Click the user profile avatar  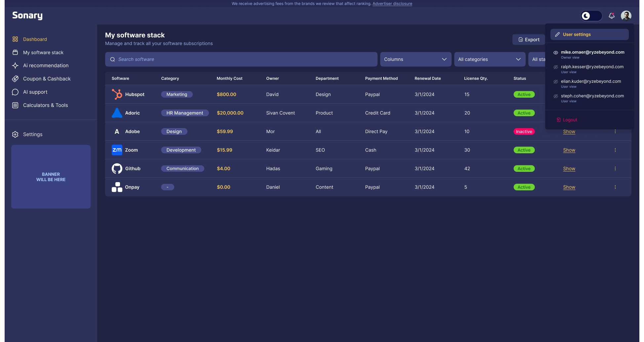point(626,16)
